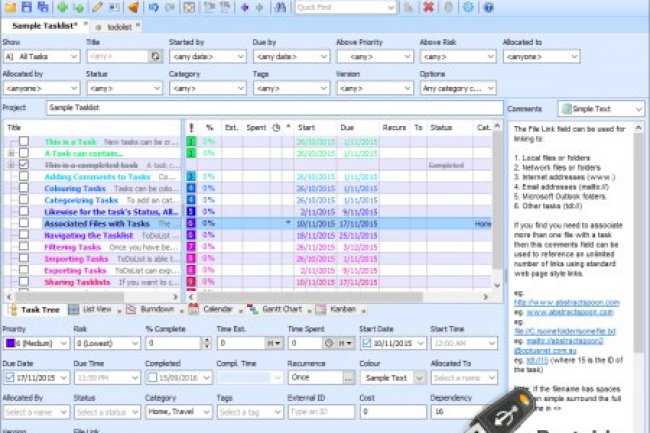Click the blue help icon in toolbar
The height and width of the screenshot is (433, 650).
click(488, 7)
